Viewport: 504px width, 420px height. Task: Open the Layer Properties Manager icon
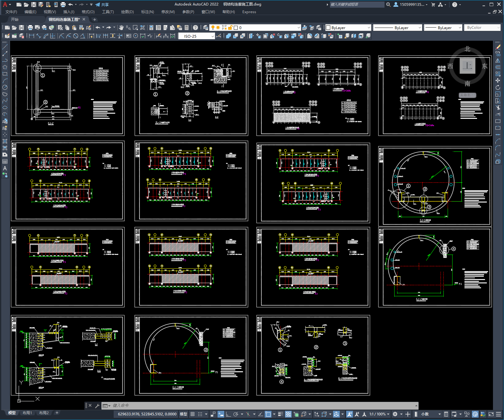click(x=206, y=28)
